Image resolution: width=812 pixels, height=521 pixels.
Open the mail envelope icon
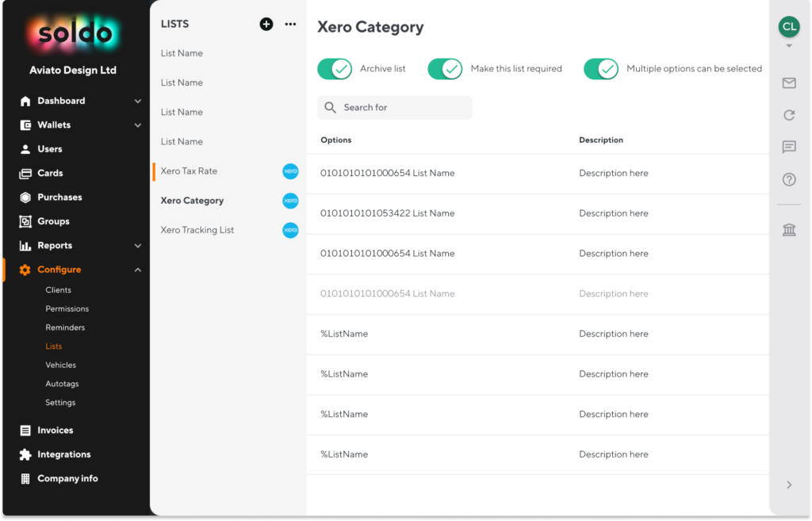tap(789, 82)
